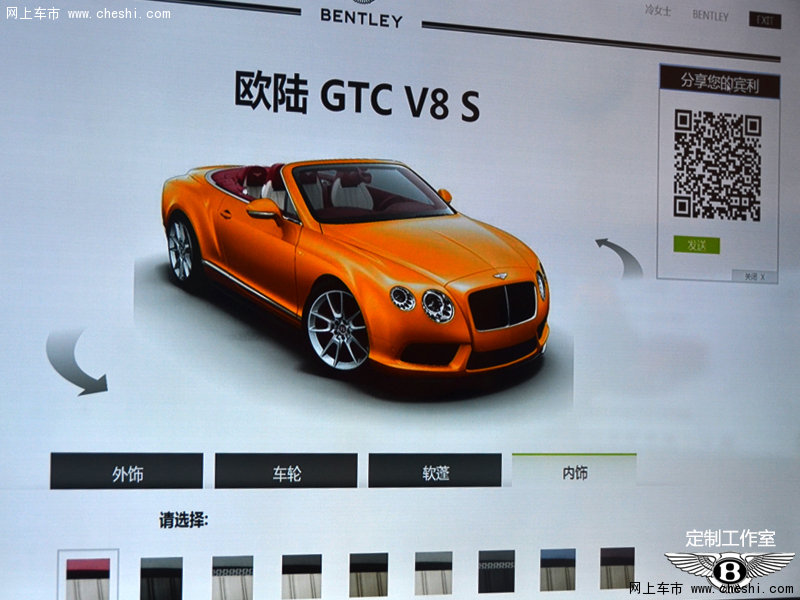The height and width of the screenshot is (600, 800).
Task: Select the 软篷 soft top tab
Action: point(435,470)
